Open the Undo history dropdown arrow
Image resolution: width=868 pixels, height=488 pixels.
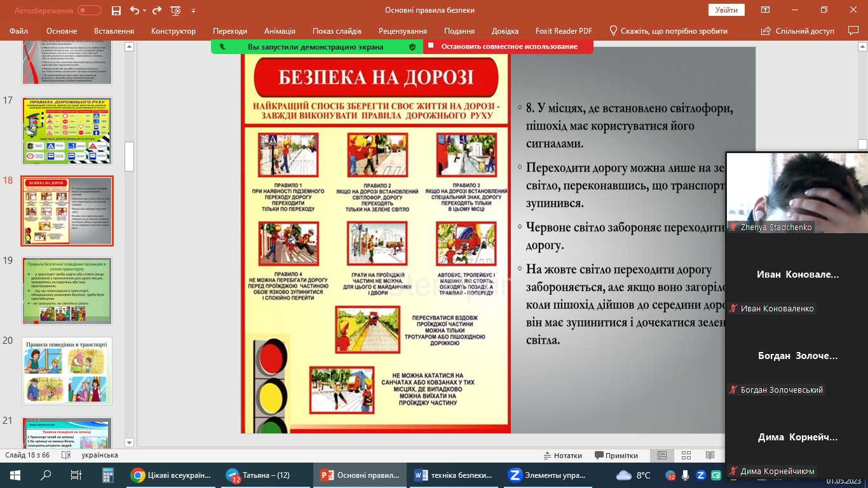[x=144, y=11]
